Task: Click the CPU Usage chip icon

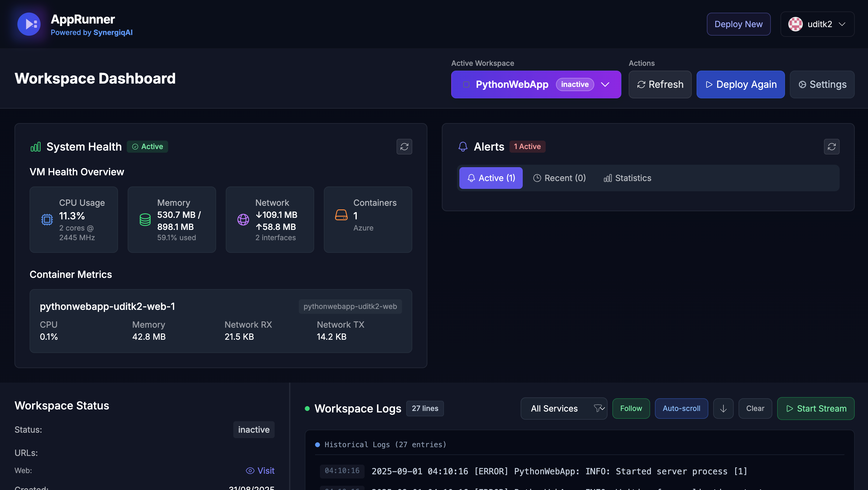Action: 47,220
